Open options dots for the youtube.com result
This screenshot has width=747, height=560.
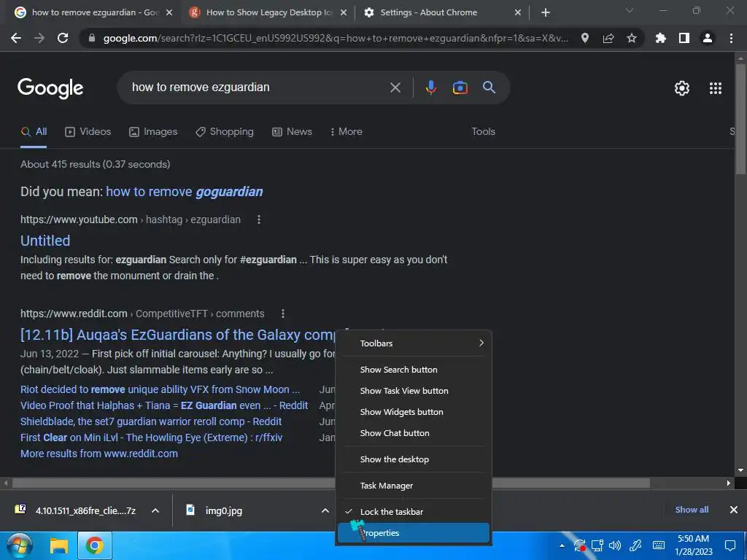pos(259,219)
